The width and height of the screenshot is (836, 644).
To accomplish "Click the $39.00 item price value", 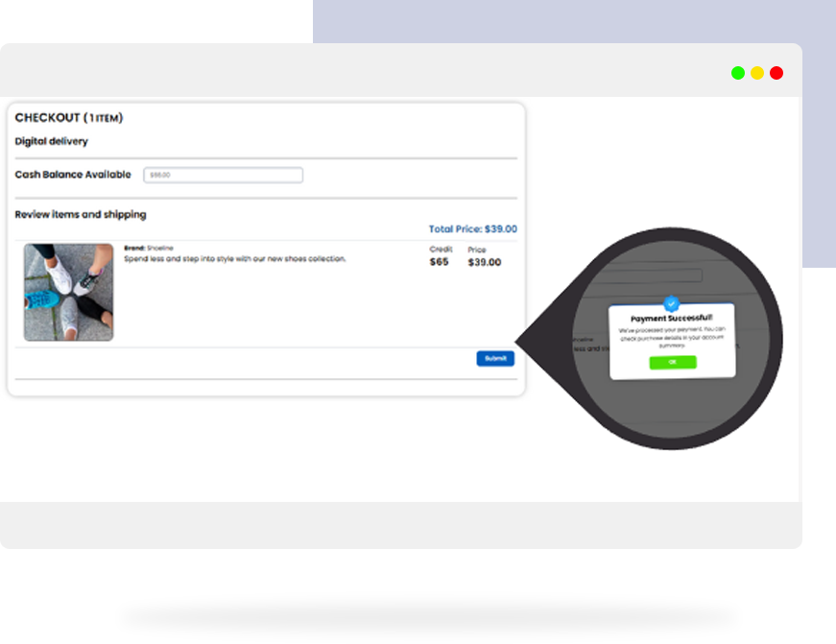I will coord(484,262).
